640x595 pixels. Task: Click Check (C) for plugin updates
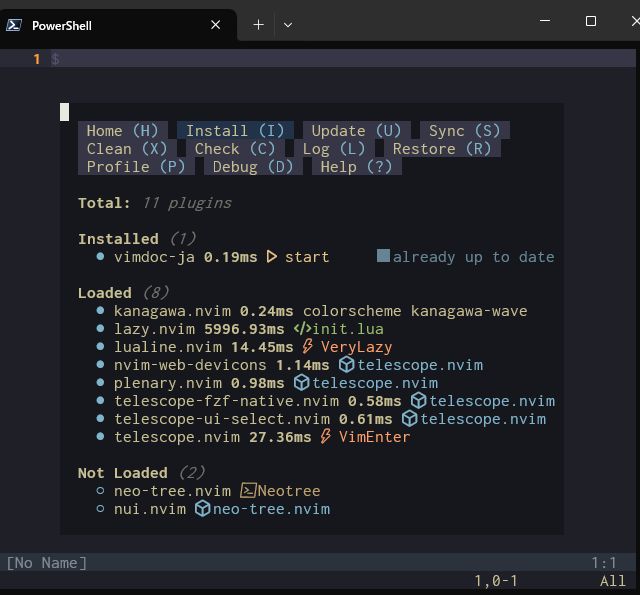point(235,149)
